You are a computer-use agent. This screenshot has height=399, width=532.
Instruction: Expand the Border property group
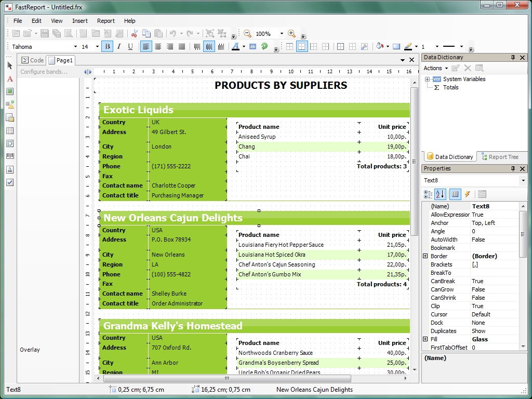pos(425,256)
